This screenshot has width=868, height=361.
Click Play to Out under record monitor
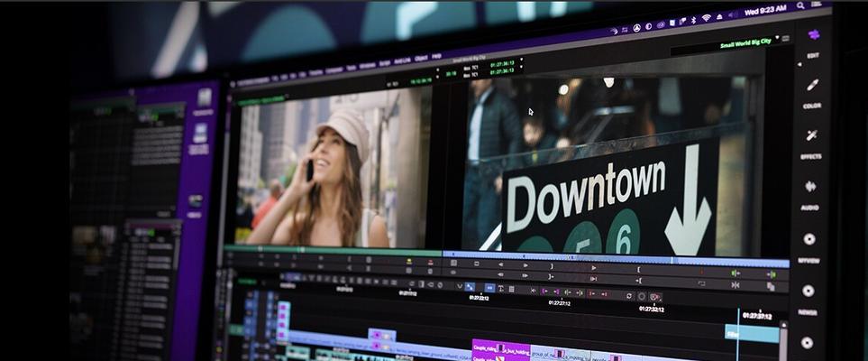[x=593, y=278]
